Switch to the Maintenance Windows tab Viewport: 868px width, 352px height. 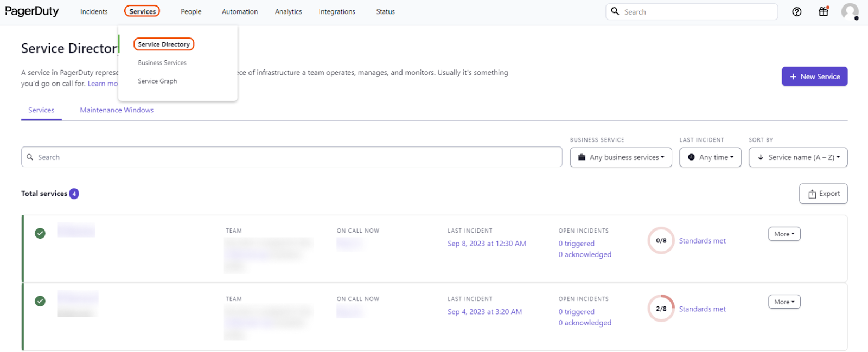117,110
